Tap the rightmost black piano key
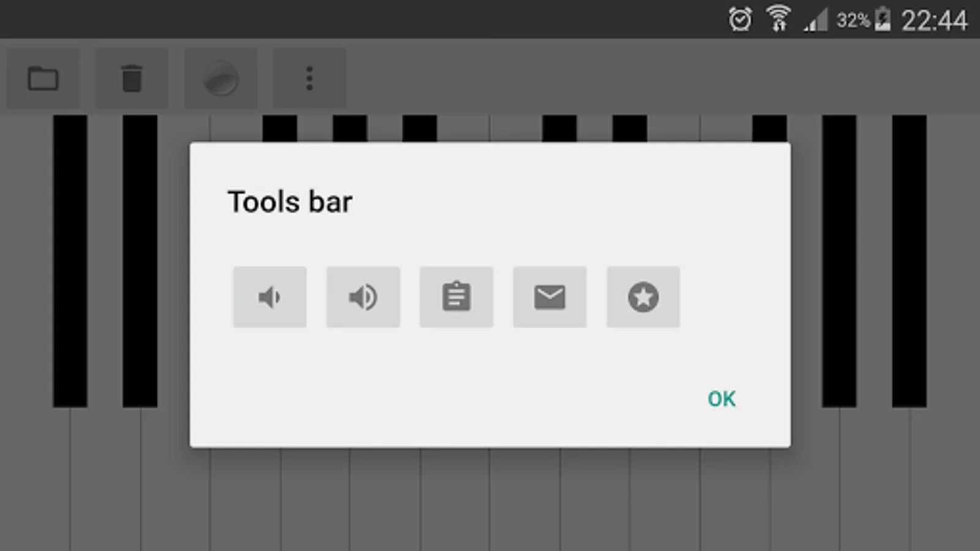980x551 pixels. click(909, 261)
